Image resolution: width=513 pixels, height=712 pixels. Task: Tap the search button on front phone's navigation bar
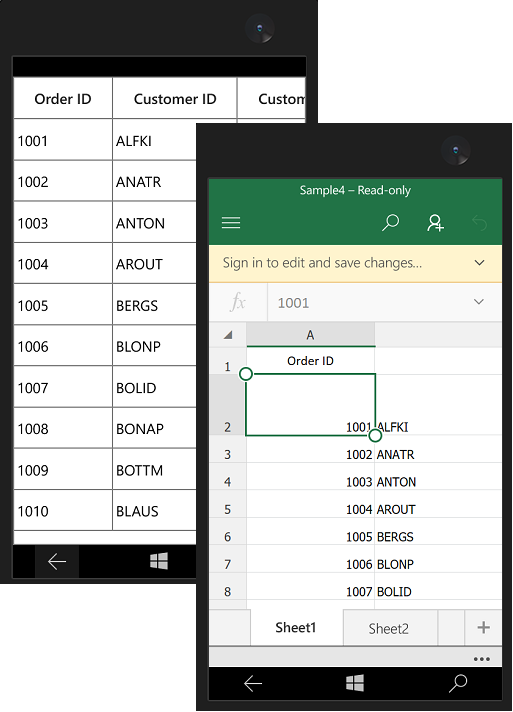point(458,683)
